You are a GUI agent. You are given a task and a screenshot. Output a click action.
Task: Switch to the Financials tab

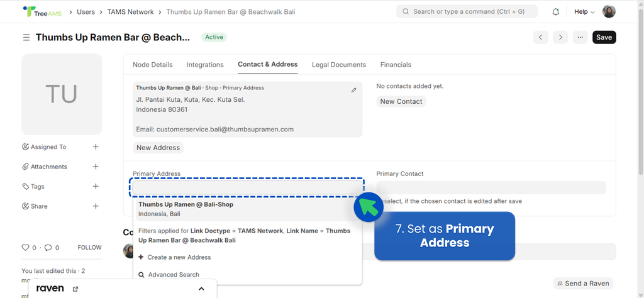396,65
